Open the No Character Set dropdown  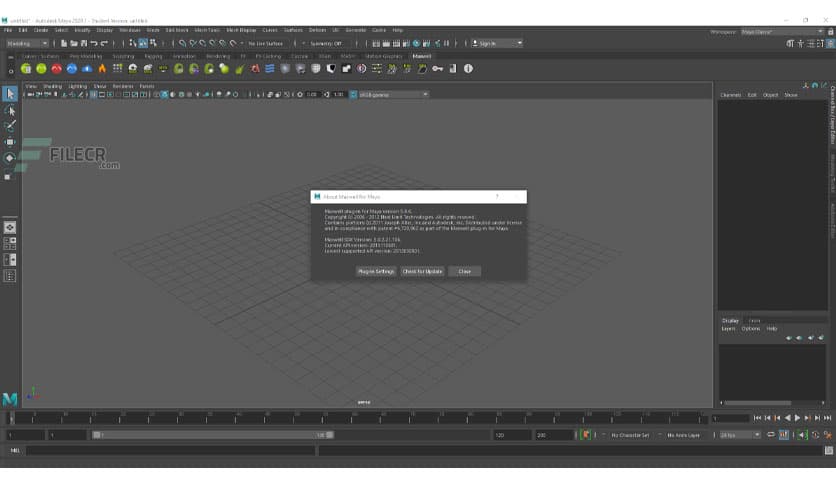pyautogui.click(x=630, y=435)
